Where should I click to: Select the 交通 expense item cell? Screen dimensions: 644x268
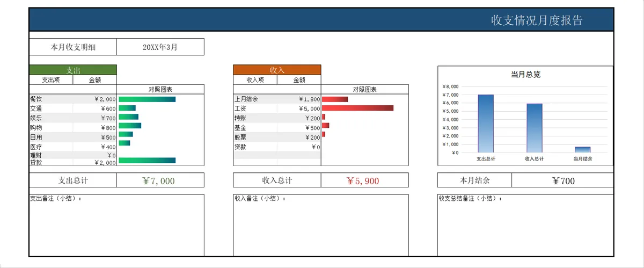click(x=51, y=108)
